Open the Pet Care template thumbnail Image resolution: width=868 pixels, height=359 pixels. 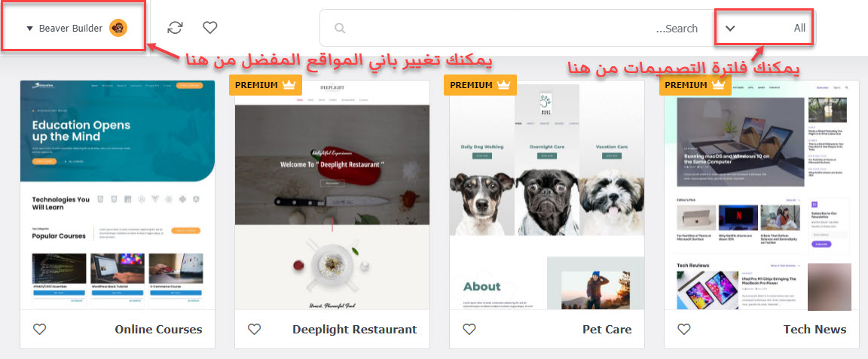547,195
